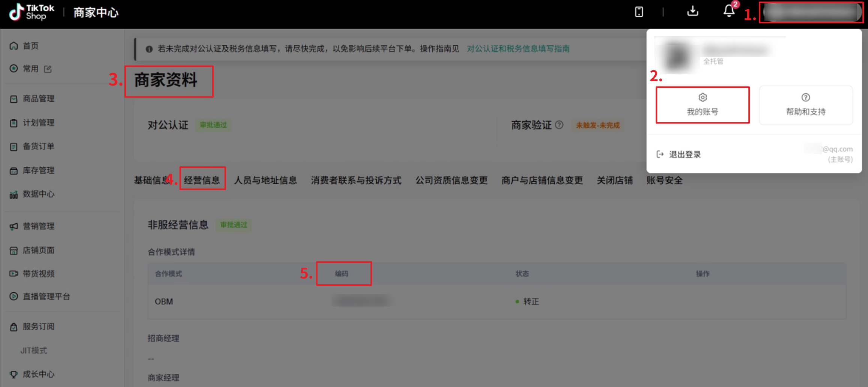Image resolution: width=868 pixels, height=387 pixels.
Task: Go to the 账号安全 tab
Action: click(x=665, y=180)
